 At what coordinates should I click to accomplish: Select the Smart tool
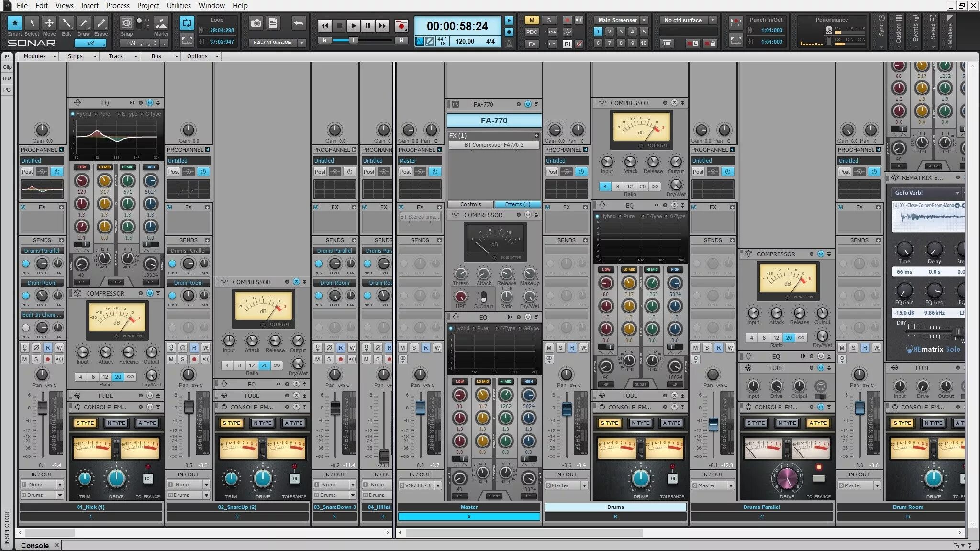(x=14, y=22)
